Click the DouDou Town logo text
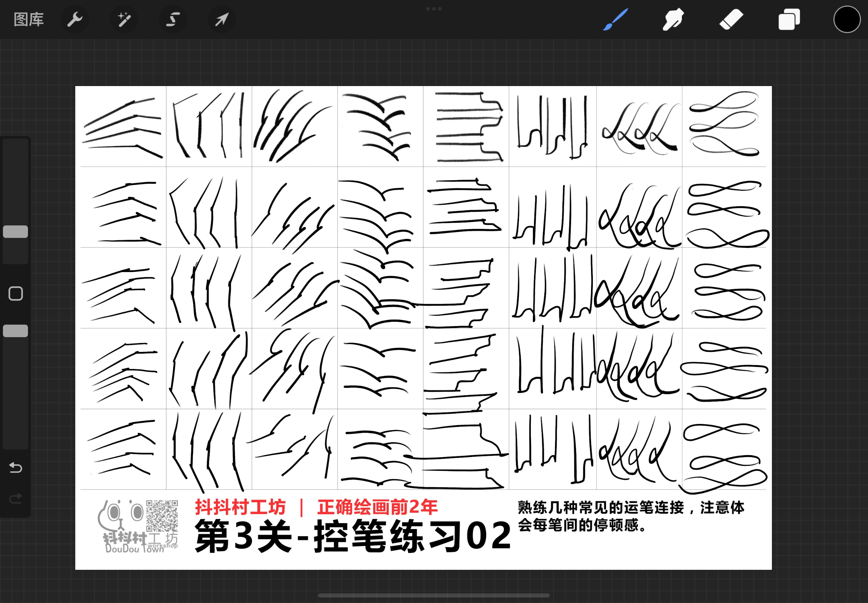This screenshot has width=868, height=603. pos(135,549)
